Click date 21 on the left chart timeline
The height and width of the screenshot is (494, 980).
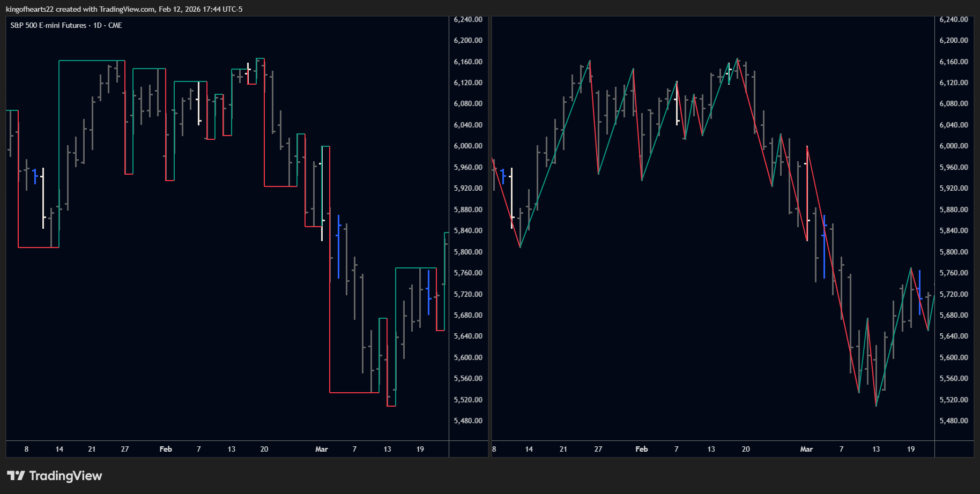click(x=92, y=449)
